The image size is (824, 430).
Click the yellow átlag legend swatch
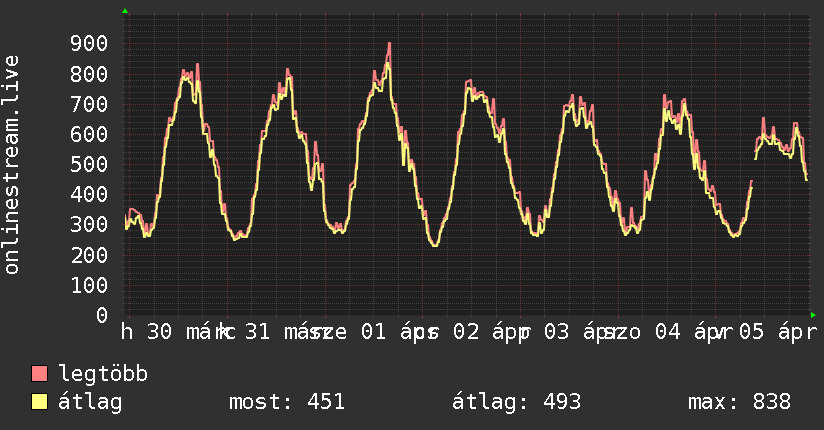[x=39, y=401]
